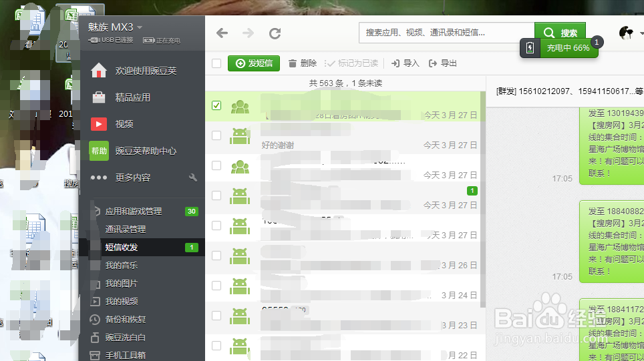This screenshot has height=361, width=644.
Task: Click the 充电中 66% status button
Action: (569, 48)
